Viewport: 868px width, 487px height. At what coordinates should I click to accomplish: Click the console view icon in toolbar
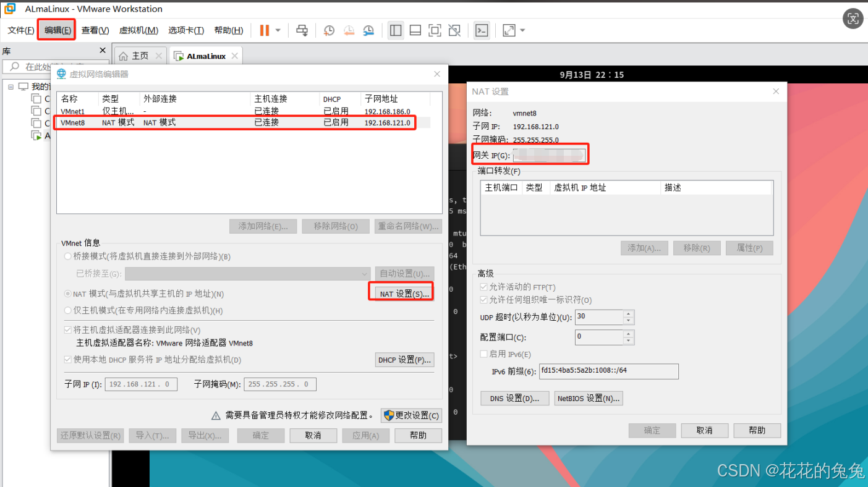pos(482,30)
